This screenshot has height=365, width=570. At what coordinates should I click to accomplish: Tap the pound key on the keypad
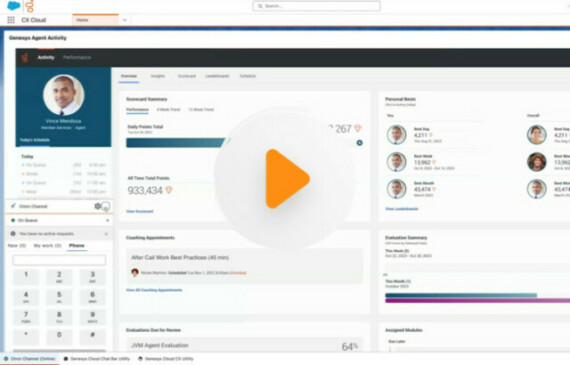pos(92,337)
